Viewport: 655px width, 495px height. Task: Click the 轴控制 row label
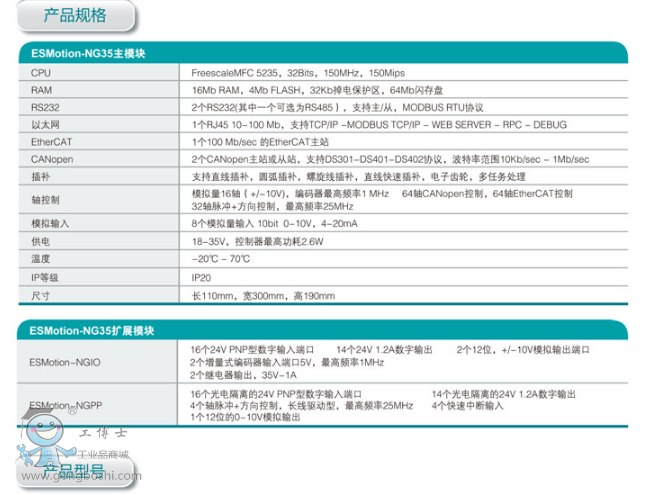[45, 200]
